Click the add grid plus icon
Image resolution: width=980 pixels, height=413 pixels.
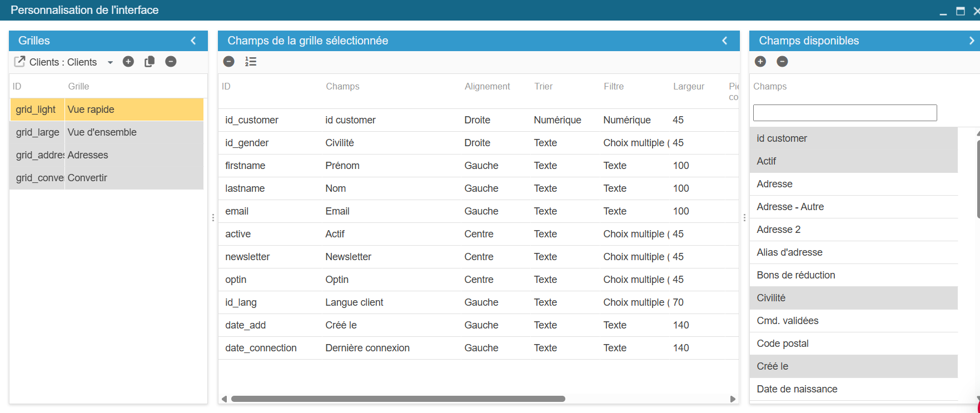128,62
